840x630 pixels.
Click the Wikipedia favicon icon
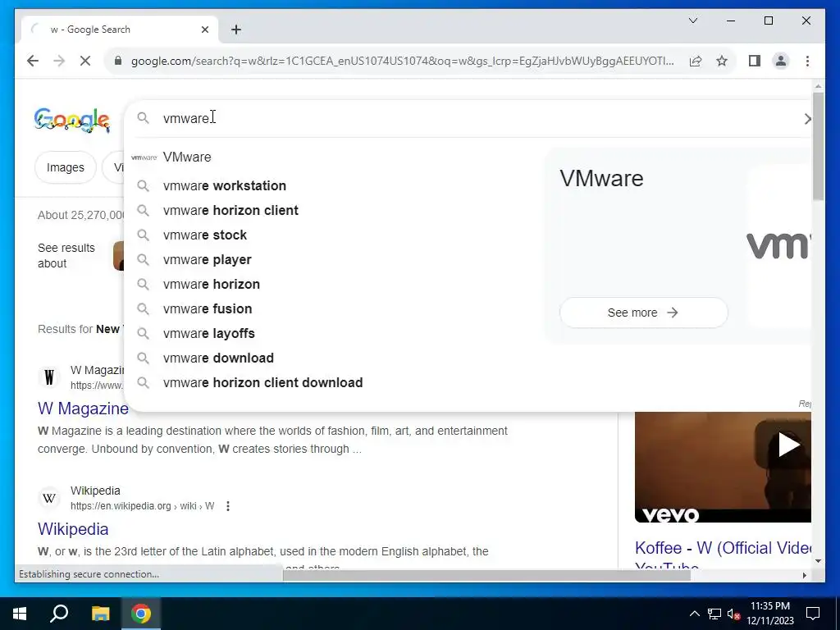(49, 498)
